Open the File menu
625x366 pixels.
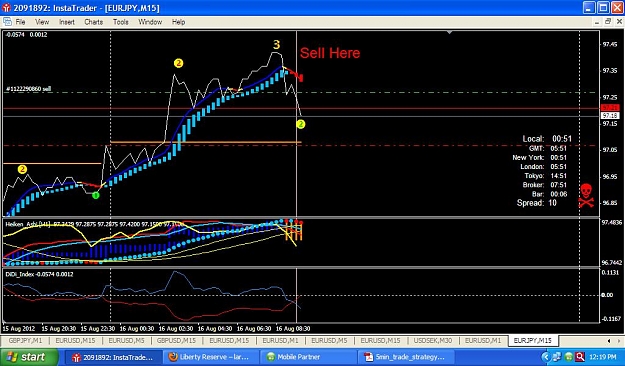[x=20, y=22]
